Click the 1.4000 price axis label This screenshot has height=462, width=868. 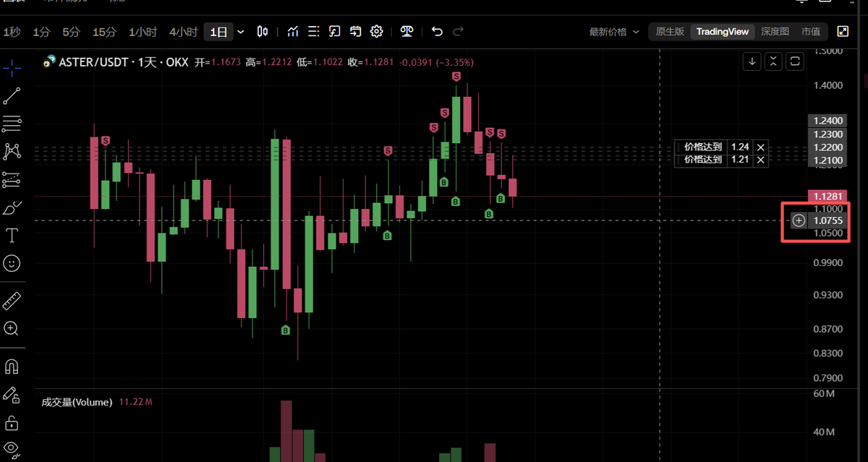827,85
